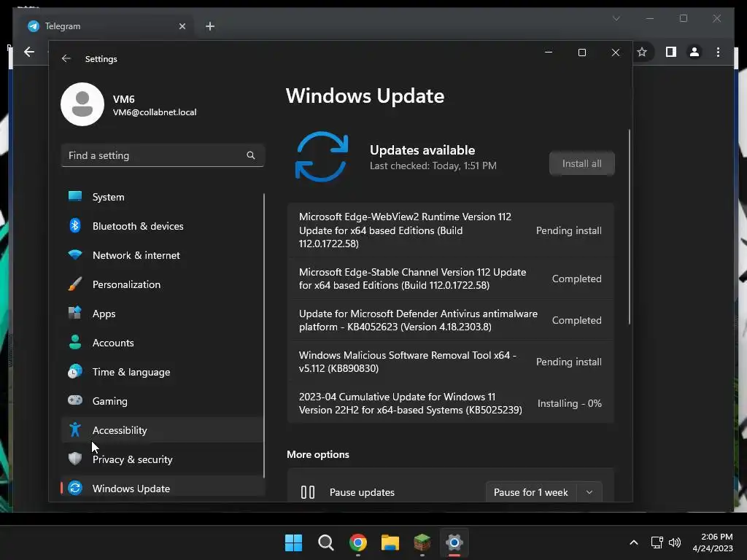Bookmark page with Chrome star icon
This screenshot has height=560, width=747.
coord(642,52)
